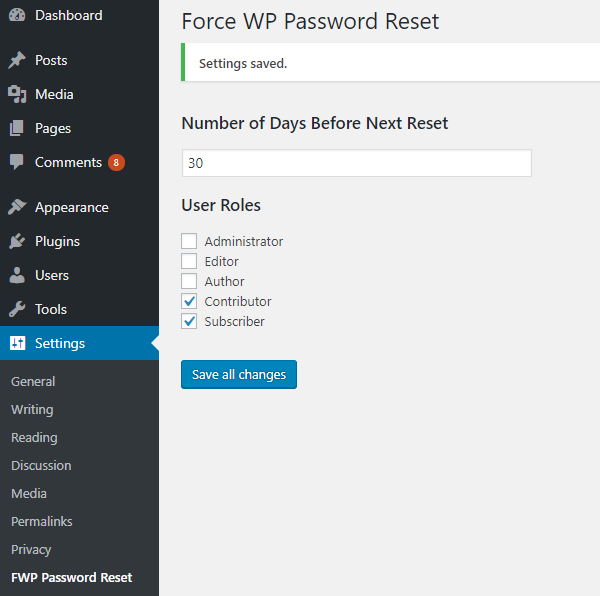
Task: Click the Settings saved notice text
Action: point(243,64)
